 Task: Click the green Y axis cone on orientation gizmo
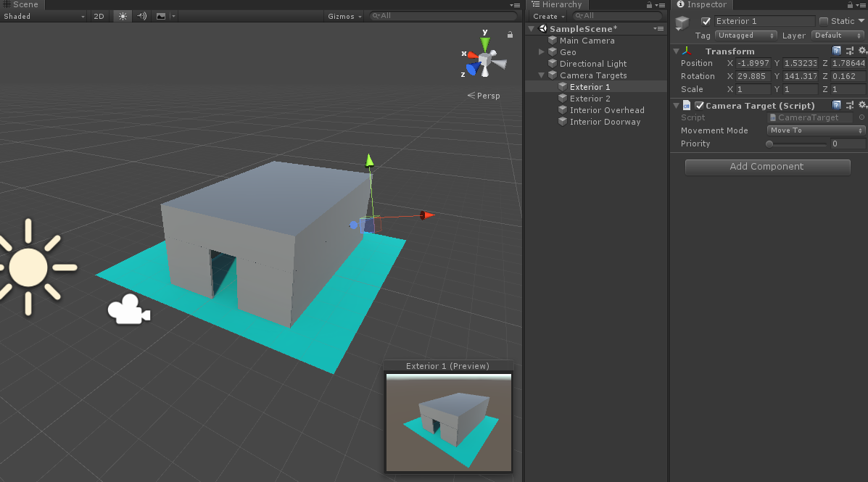[x=485, y=43]
